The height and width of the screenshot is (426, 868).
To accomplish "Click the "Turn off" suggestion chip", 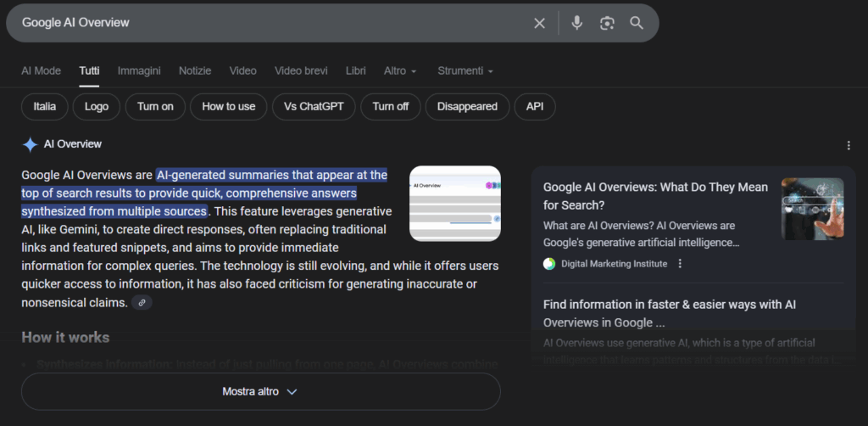I will 391,107.
